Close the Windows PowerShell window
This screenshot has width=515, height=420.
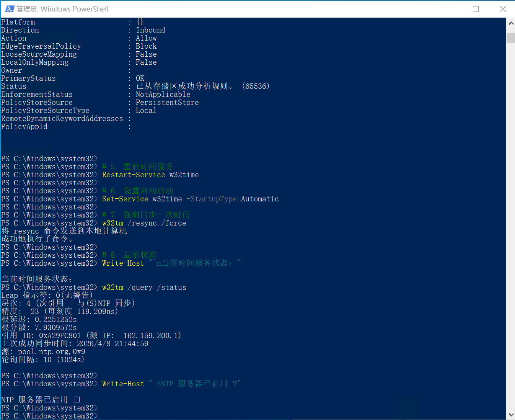click(503, 9)
